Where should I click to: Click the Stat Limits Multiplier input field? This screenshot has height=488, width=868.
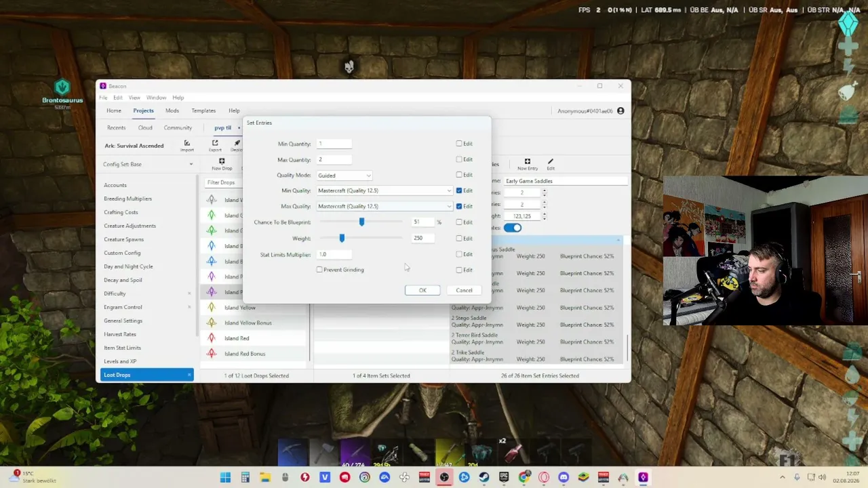334,254
